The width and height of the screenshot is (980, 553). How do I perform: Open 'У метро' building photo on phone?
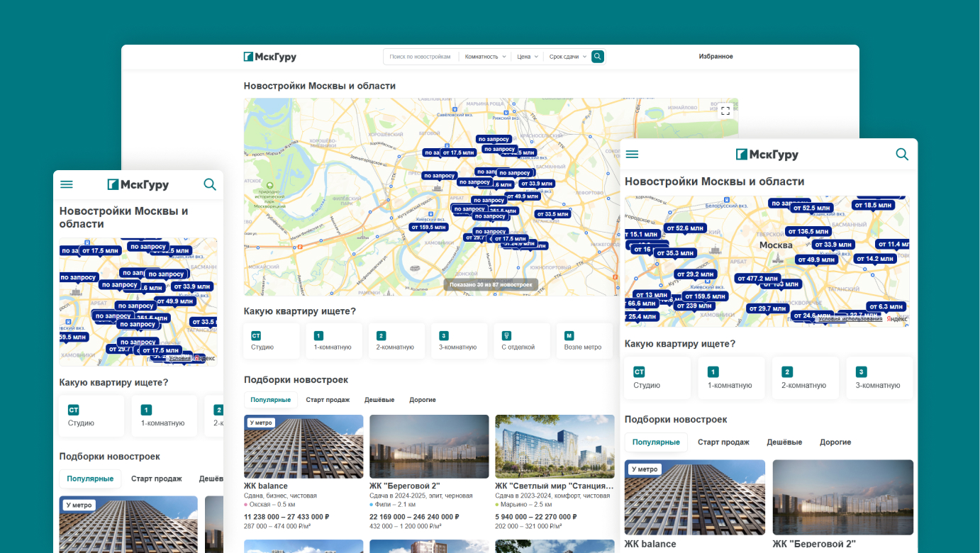(x=128, y=524)
